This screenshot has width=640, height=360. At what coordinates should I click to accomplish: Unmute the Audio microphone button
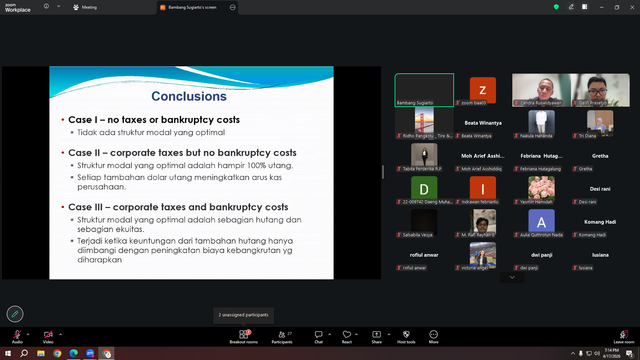pos(17,336)
